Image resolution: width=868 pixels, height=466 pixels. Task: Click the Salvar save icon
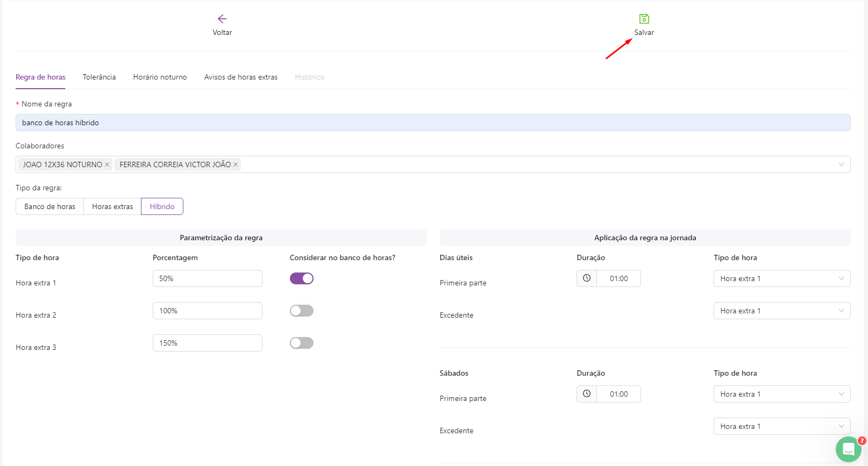[644, 19]
